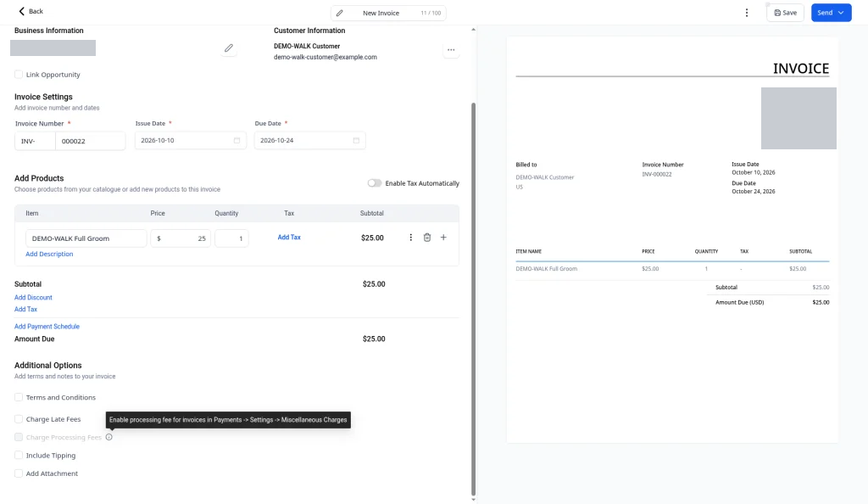Image resolution: width=868 pixels, height=504 pixels.
Task: Click the scroll up arrow of form panel
Action: click(473, 30)
